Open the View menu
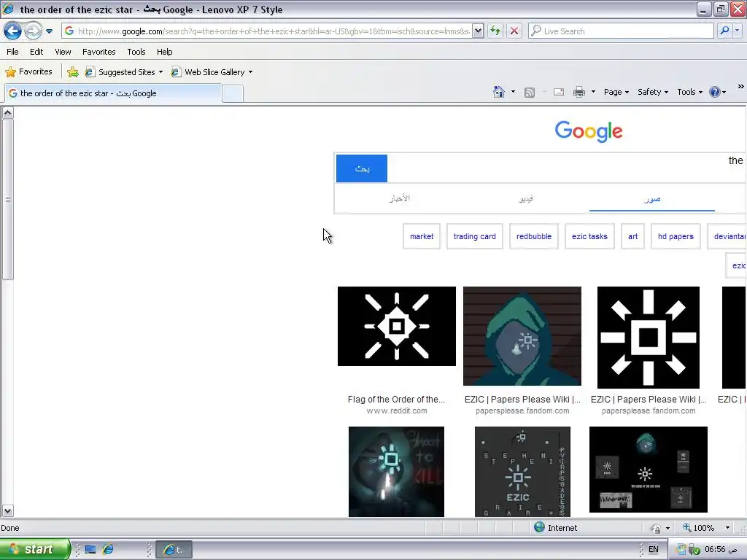This screenshot has height=560, width=747. [x=63, y=52]
